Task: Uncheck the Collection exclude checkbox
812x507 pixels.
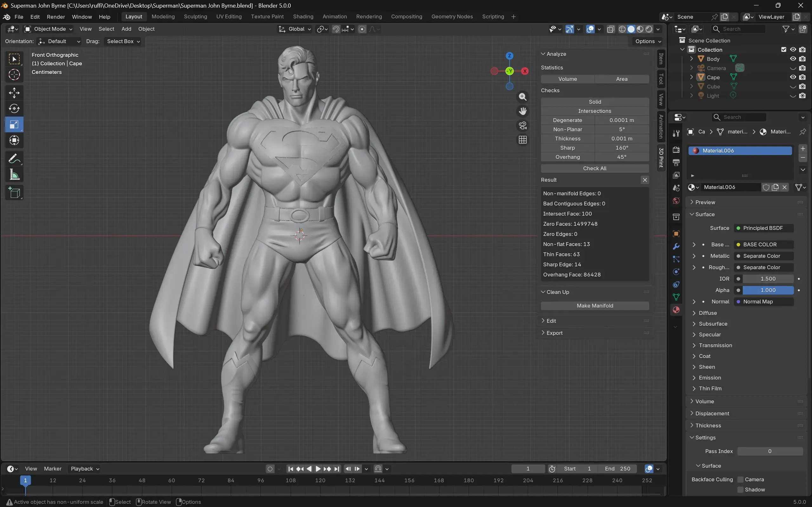Action: coord(784,50)
